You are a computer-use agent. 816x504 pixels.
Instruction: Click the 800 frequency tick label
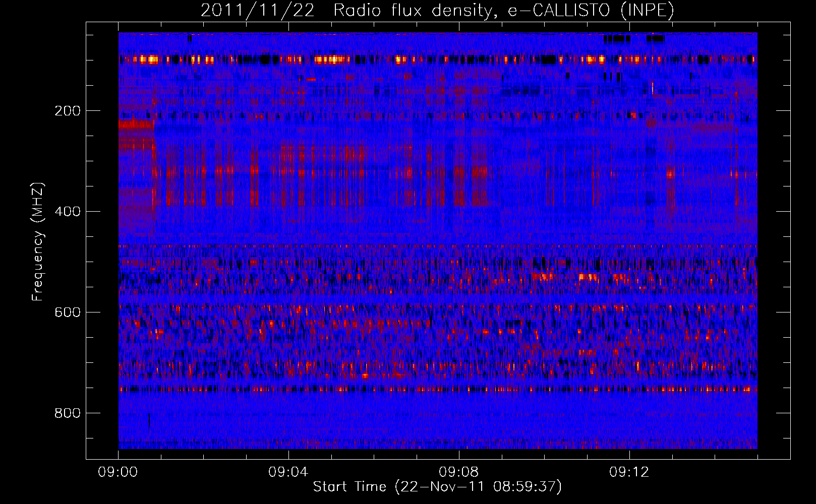tap(68, 413)
